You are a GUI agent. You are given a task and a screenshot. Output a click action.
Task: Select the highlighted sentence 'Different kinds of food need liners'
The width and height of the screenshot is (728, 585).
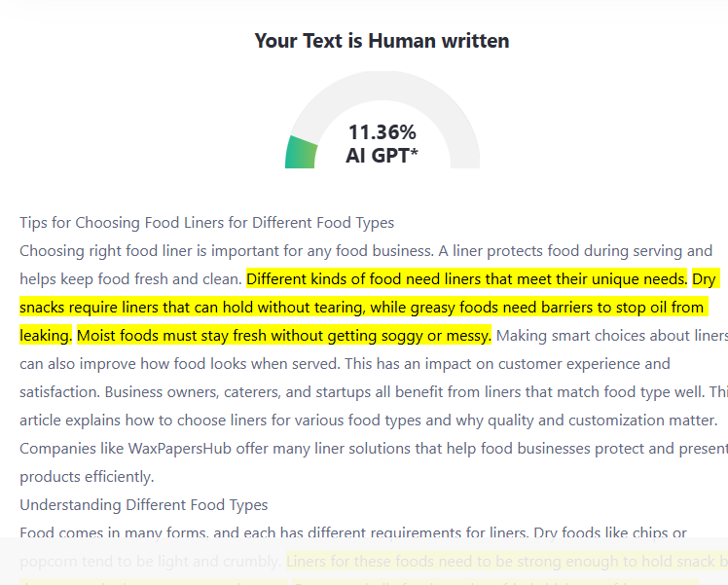coord(466,279)
